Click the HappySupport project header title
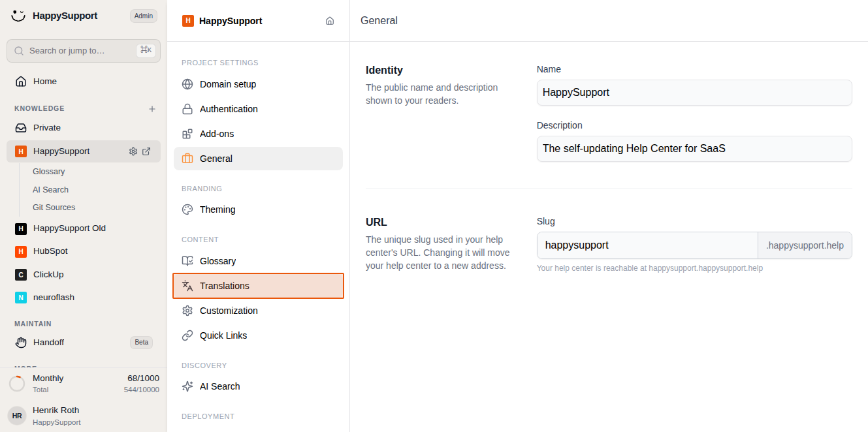 point(231,21)
